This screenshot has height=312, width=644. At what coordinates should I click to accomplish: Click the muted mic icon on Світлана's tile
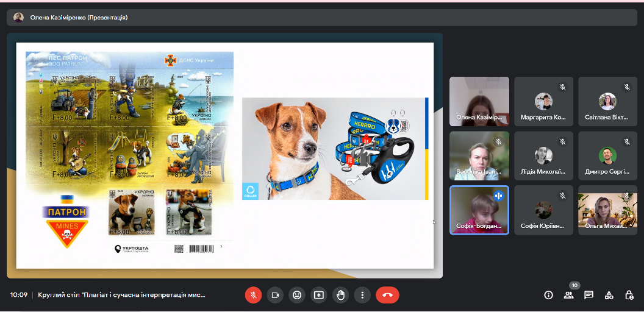[627, 87]
